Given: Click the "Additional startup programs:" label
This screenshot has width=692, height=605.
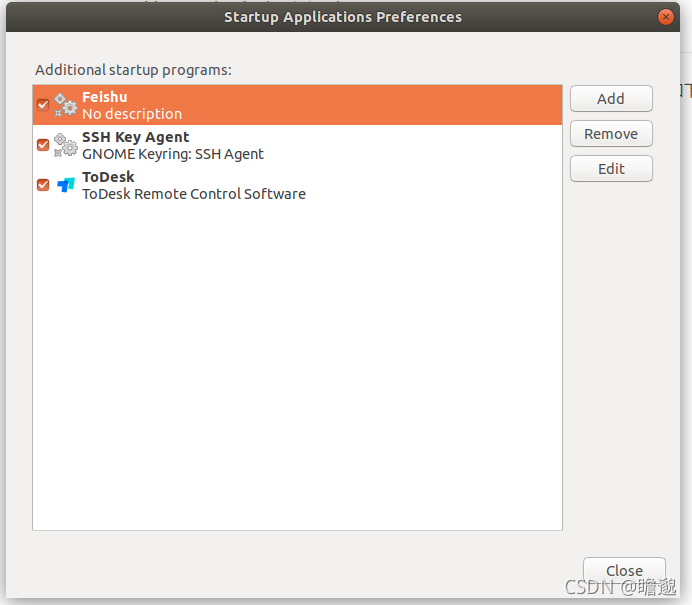Looking at the screenshot, I should click(x=133, y=70).
